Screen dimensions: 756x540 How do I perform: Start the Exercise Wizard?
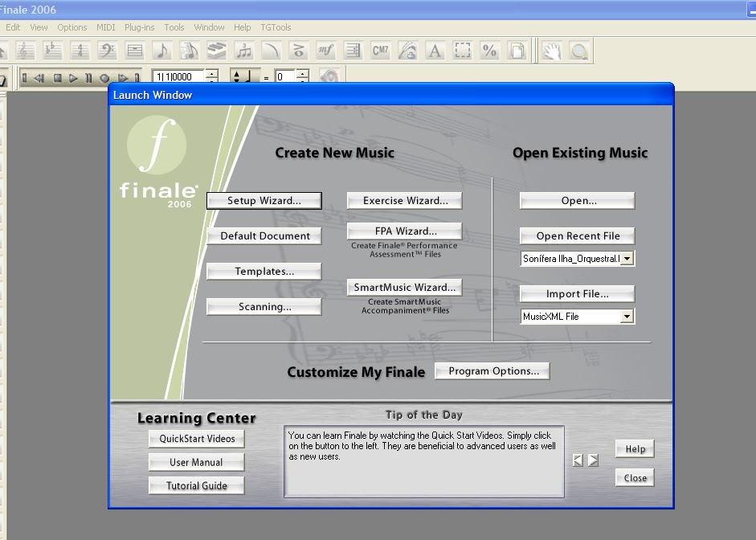pos(405,201)
